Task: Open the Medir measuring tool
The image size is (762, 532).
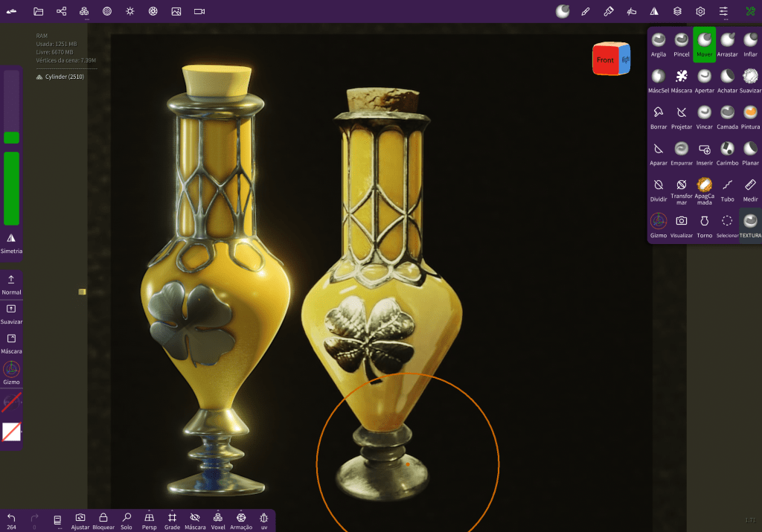Action: (x=750, y=188)
